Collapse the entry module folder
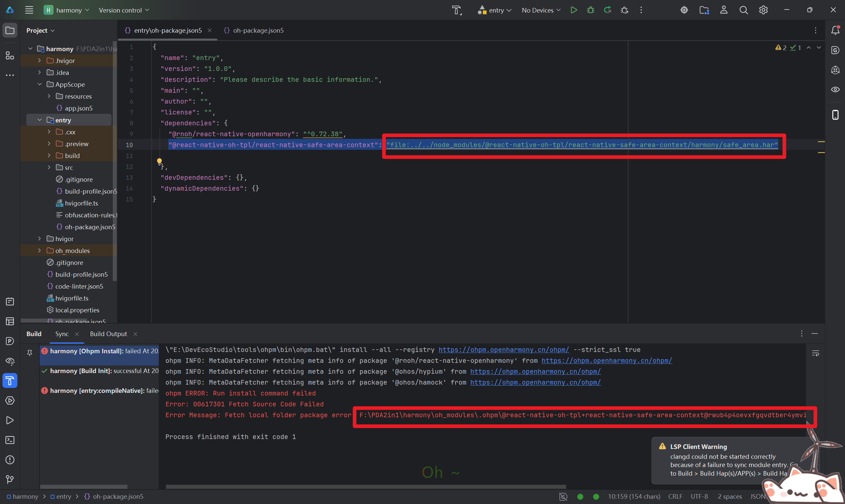The height and width of the screenshot is (504, 845). pyautogui.click(x=39, y=120)
